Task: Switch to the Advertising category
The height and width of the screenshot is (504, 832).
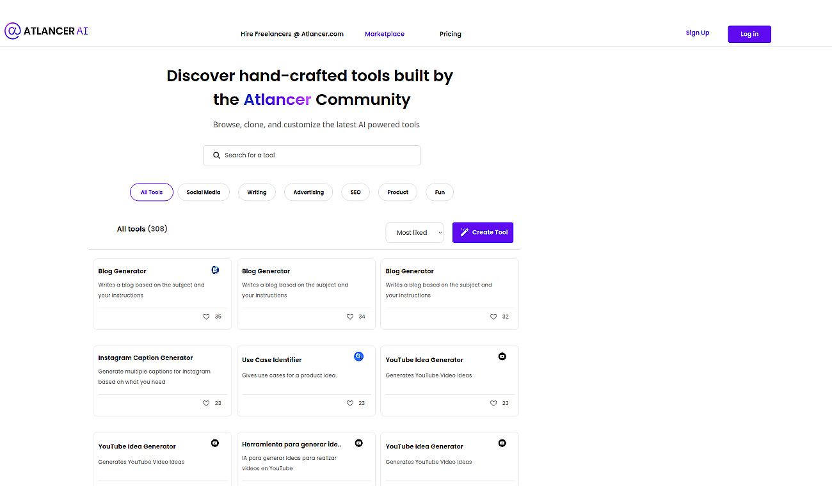Action: 308,192
